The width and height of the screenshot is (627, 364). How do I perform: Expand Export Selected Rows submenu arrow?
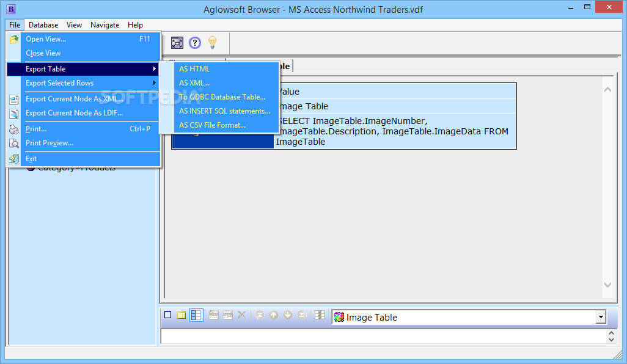coord(155,82)
